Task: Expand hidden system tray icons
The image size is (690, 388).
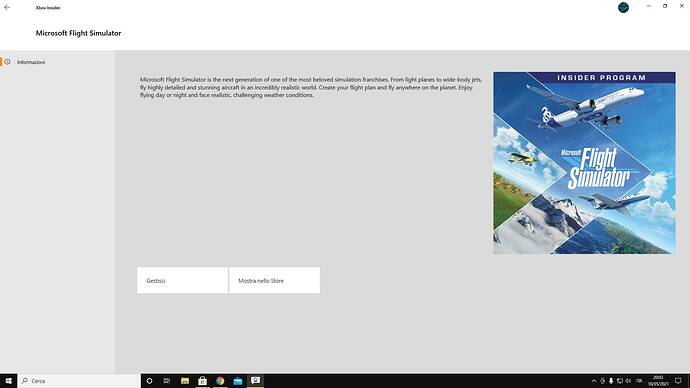Action: coord(594,381)
